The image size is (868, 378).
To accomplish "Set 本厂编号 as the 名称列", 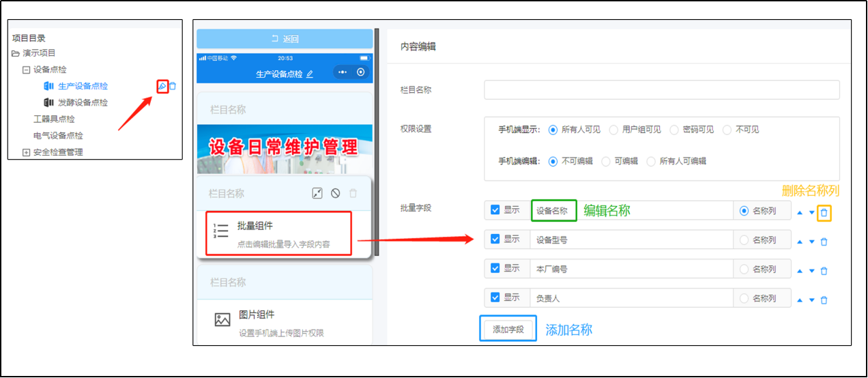I will 744,270.
